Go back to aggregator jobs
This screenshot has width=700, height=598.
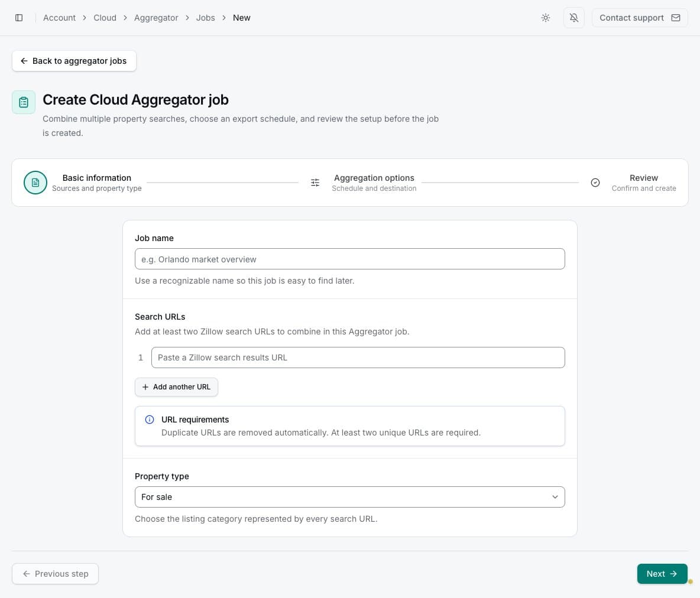(x=74, y=61)
